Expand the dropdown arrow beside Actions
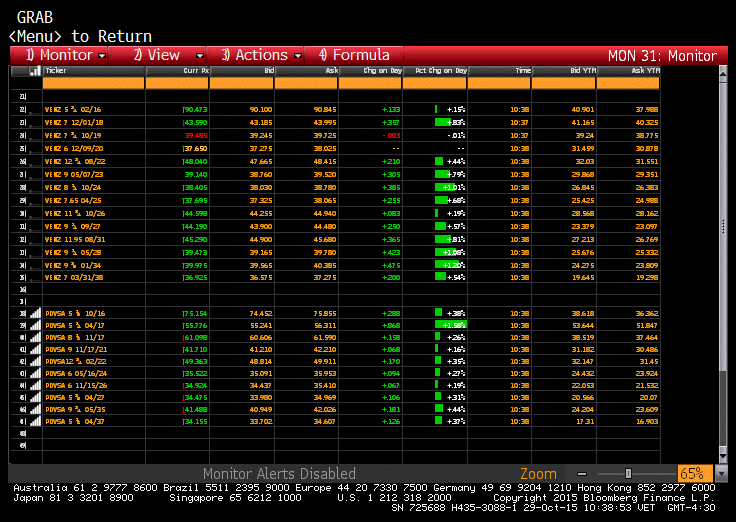This screenshot has height=522, width=736. coord(298,56)
